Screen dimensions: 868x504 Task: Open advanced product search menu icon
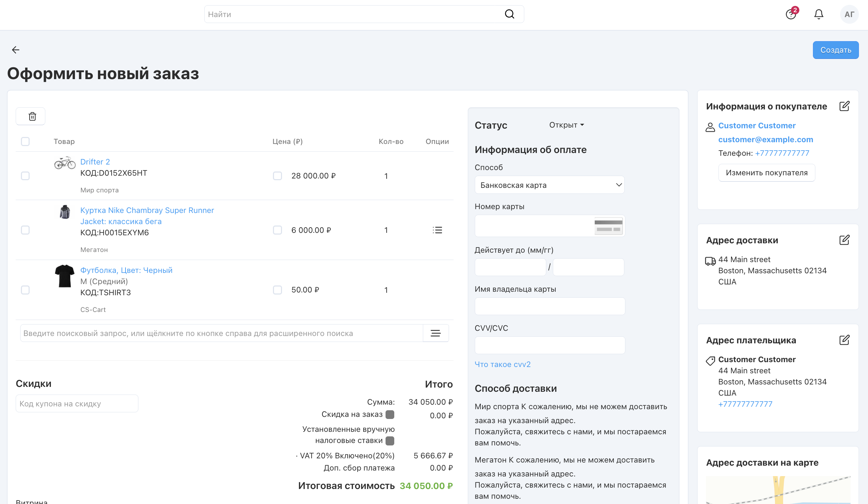[x=435, y=333]
